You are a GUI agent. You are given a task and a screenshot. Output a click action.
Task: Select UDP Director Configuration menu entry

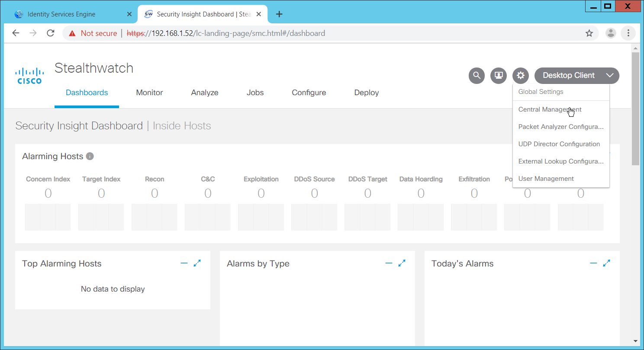click(559, 144)
